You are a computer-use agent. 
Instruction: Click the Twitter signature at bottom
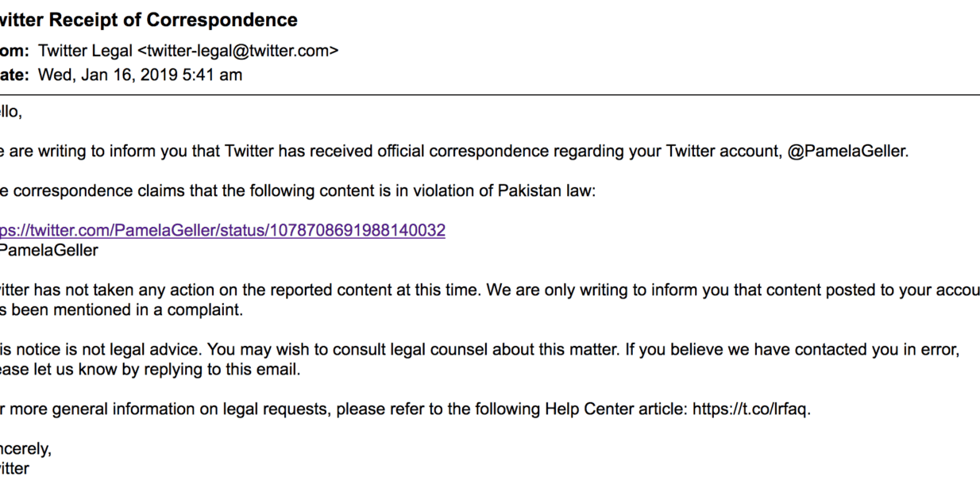click(x=14, y=469)
